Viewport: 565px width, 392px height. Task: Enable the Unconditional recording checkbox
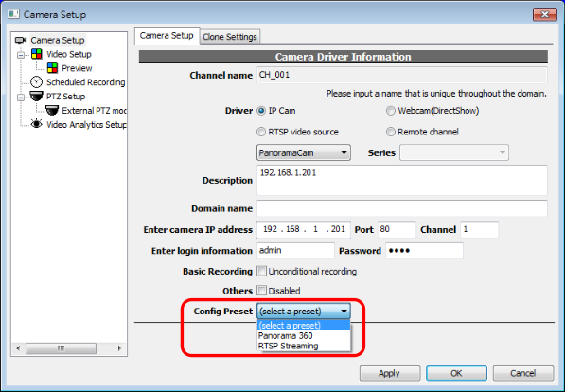(x=261, y=271)
